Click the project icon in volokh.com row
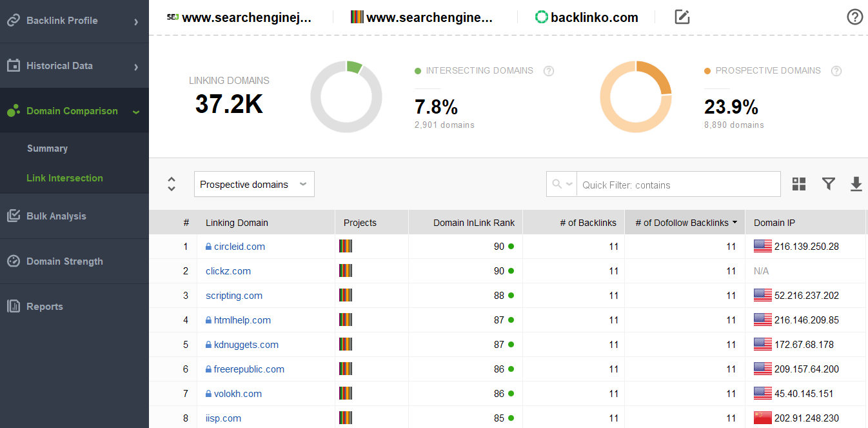The image size is (868, 428). tap(346, 394)
